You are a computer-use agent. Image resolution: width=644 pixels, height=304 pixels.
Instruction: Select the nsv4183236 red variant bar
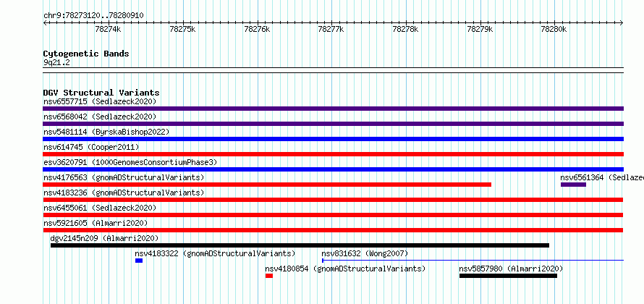tap(333, 200)
